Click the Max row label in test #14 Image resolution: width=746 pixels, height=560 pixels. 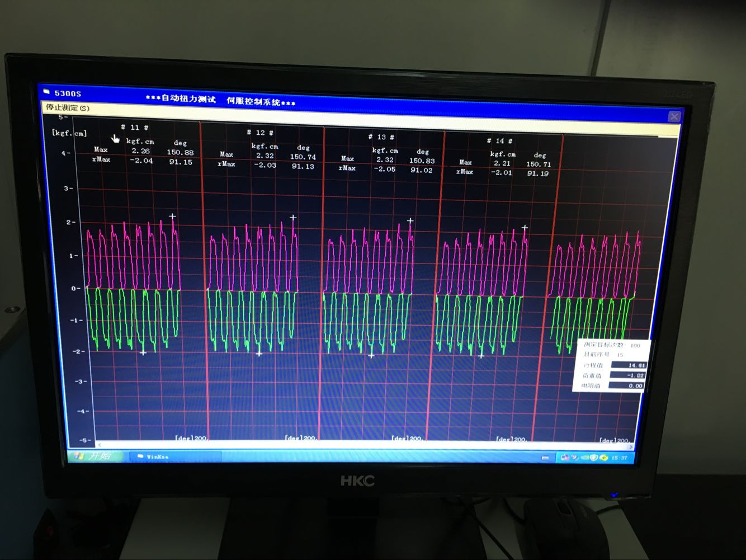pyautogui.click(x=465, y=162)
